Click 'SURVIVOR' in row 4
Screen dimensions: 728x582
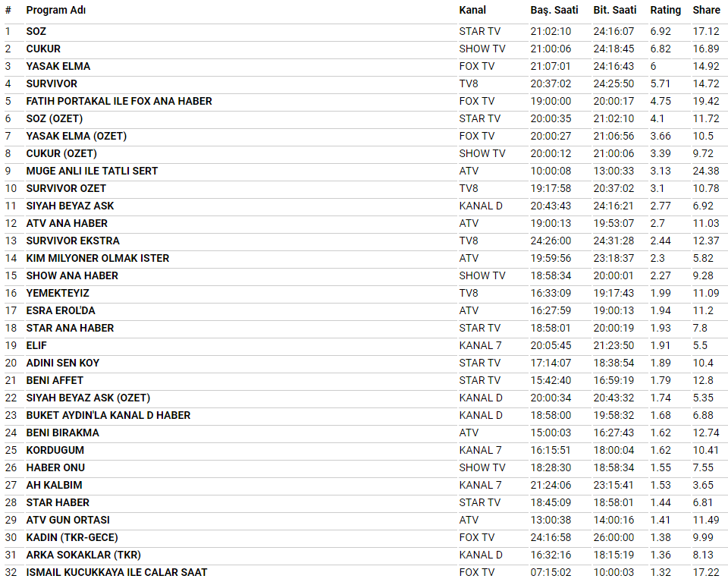pyautogui.click(x=52, y=84)
